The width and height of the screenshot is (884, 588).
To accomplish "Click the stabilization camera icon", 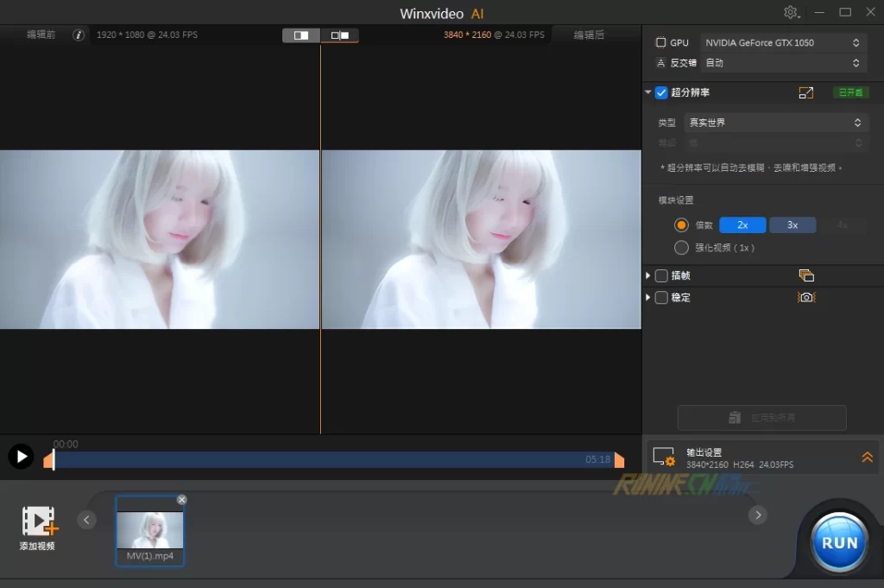I will click(x=806, y=297).
